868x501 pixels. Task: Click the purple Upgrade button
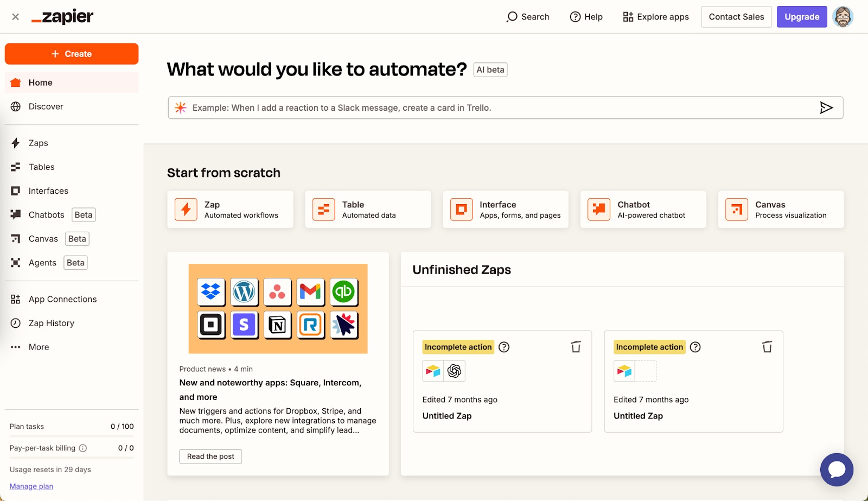802,17
